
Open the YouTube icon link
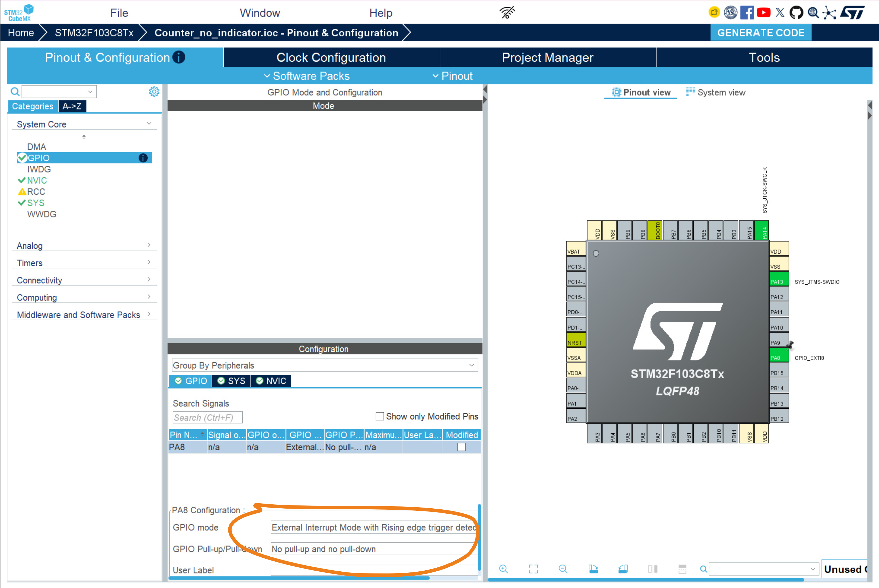[x=763, y=12]
